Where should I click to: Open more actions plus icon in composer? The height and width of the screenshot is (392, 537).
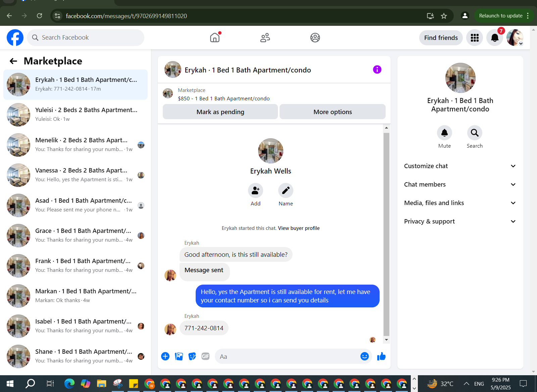coord(165,356)
